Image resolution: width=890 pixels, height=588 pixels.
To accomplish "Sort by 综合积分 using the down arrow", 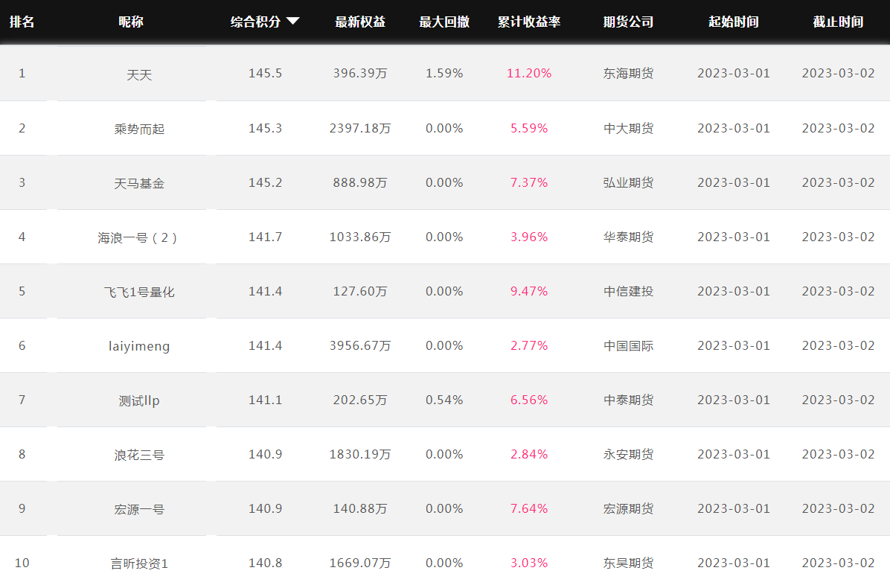I will (293, 22).
